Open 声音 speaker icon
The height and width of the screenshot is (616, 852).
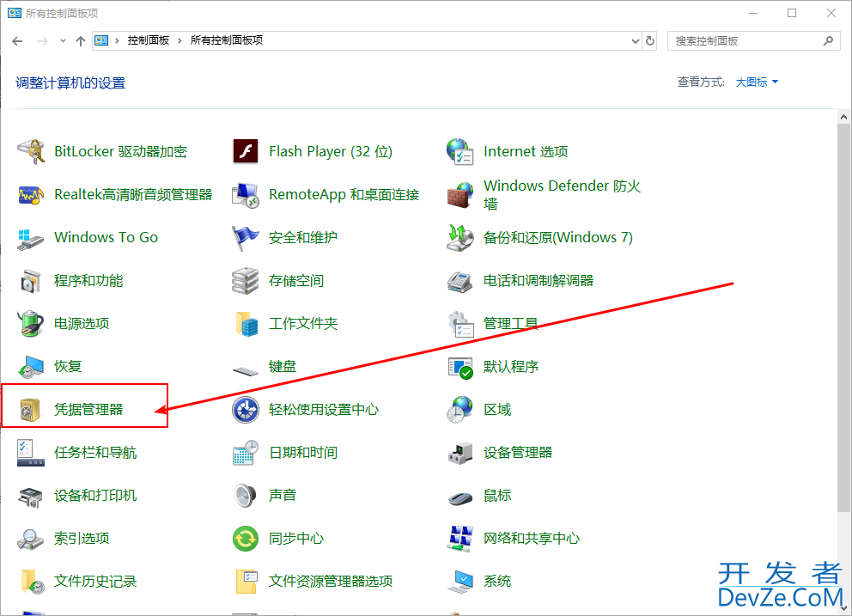tap(246, 496)
